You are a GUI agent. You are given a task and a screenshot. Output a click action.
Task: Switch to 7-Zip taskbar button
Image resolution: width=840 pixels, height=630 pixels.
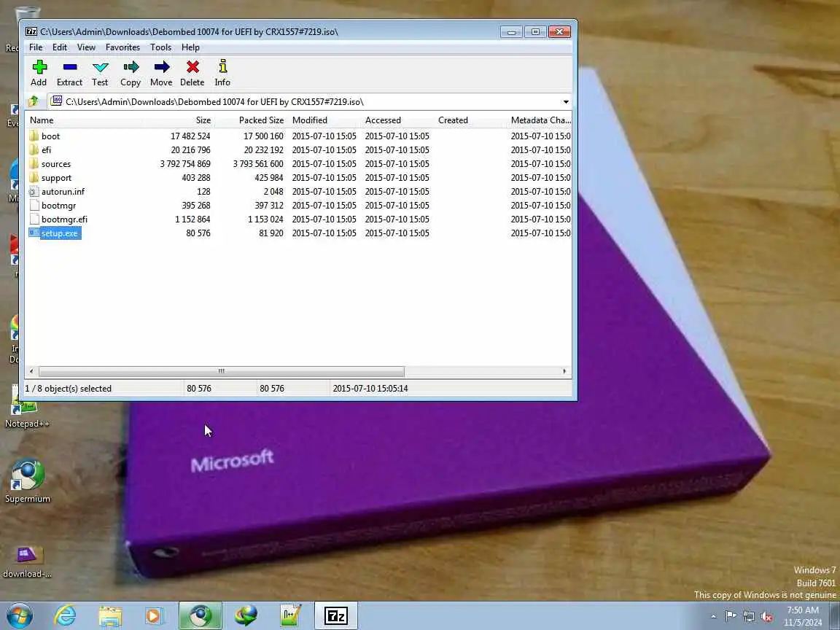336,616
